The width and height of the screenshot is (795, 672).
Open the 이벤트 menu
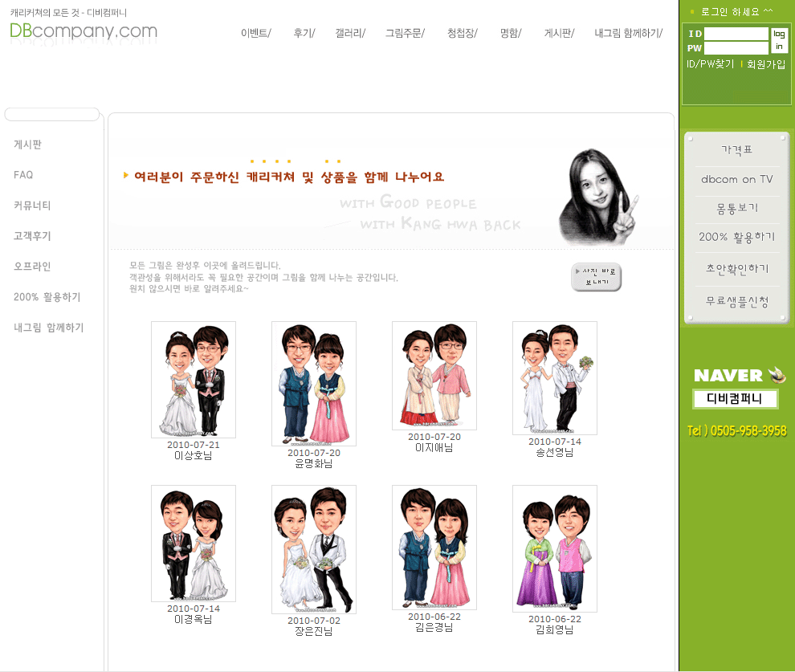click(256, 33)
